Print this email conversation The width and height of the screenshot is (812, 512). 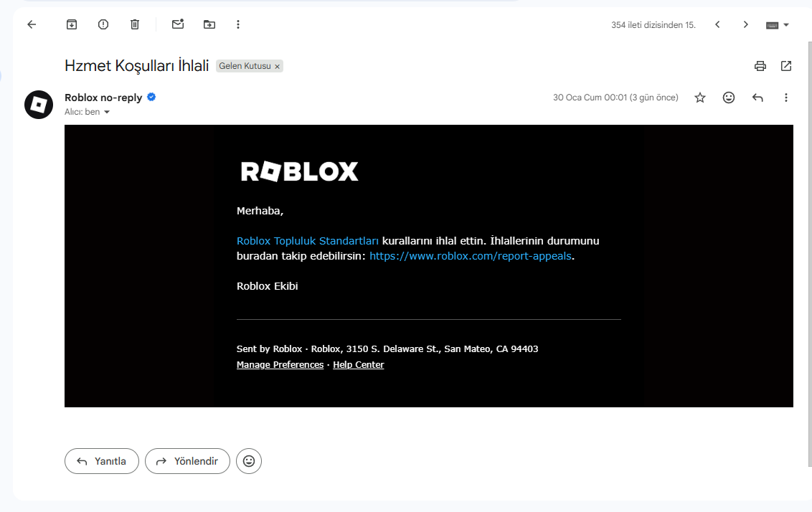click(760, 66)
